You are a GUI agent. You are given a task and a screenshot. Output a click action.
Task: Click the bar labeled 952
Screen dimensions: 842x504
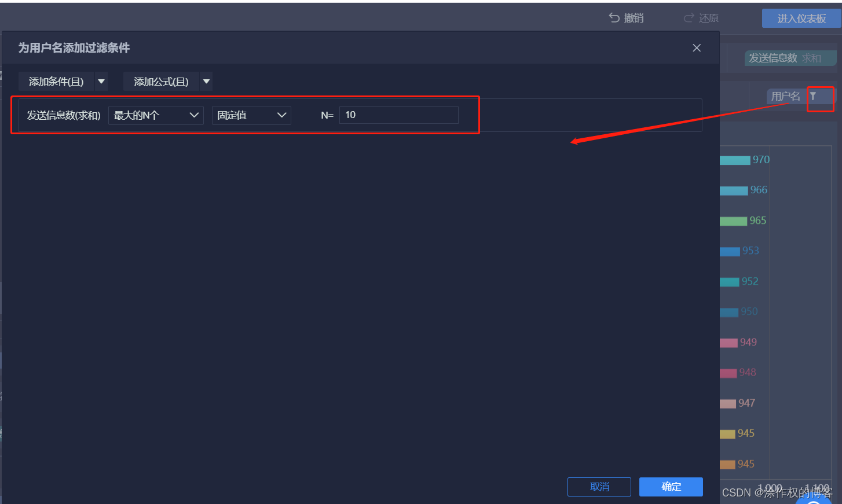[730, 282]
